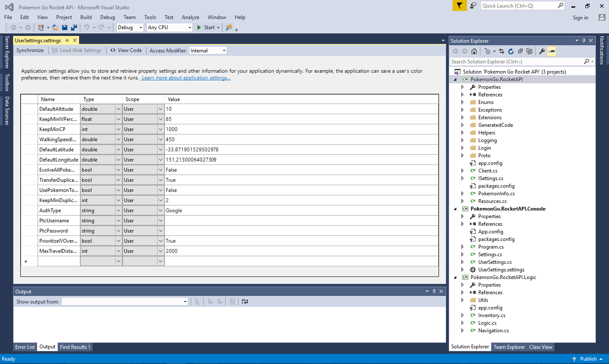Close the Output panel
609x364 pixels.
(x=441, y=291)
